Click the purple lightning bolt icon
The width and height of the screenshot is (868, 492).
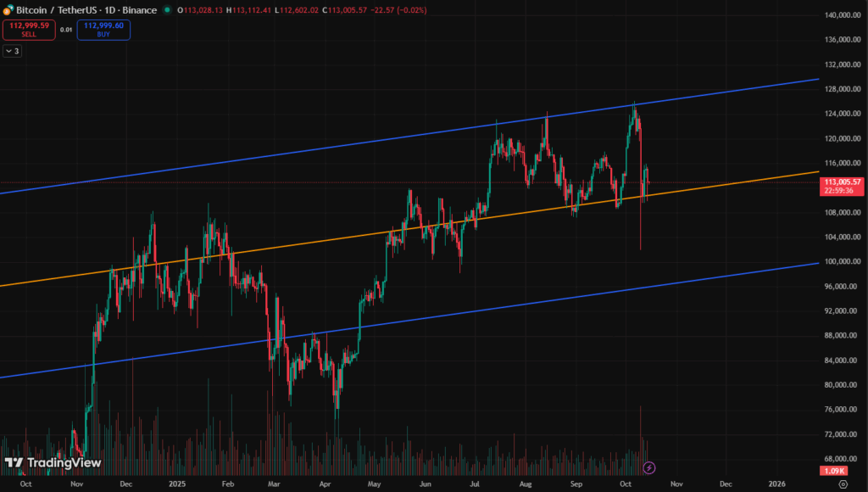pyautogui.click(x=649, y=467)
